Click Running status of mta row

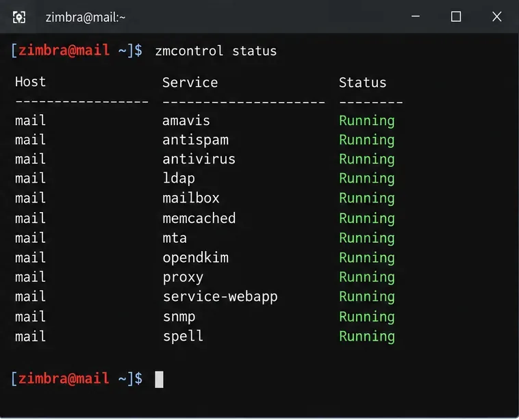pyautogui.click(x=367, y=239)
